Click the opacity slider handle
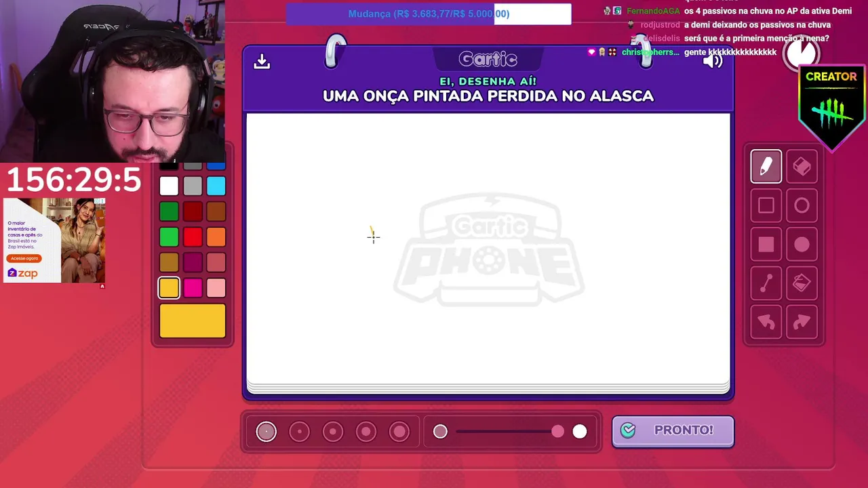 [x=557, y=431]
